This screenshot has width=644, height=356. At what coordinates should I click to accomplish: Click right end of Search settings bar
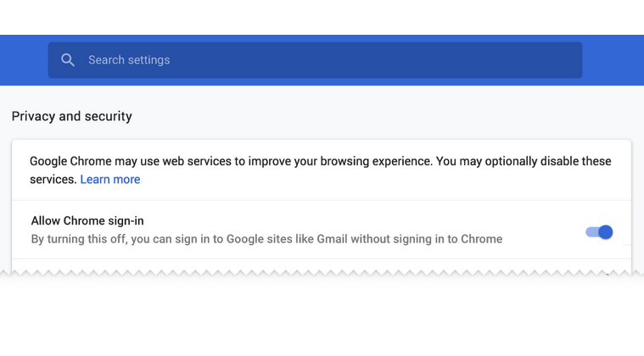[x=567, y=60]
